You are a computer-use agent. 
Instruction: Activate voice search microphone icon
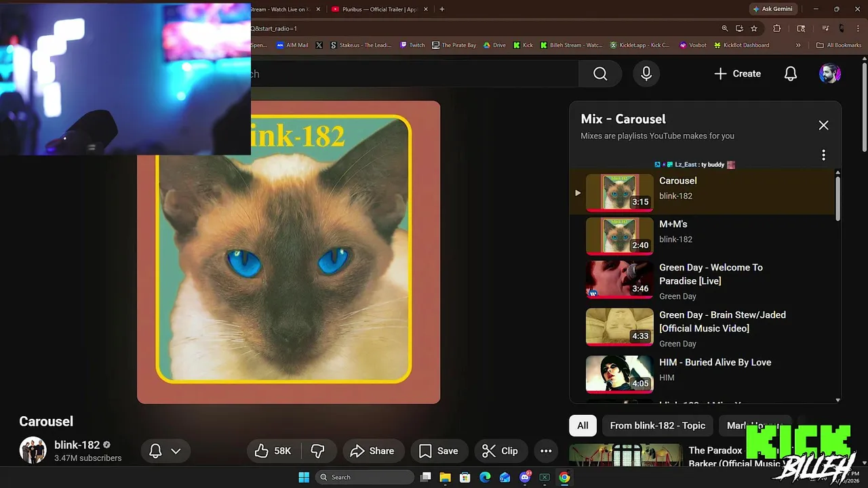[x=646, y=73]
